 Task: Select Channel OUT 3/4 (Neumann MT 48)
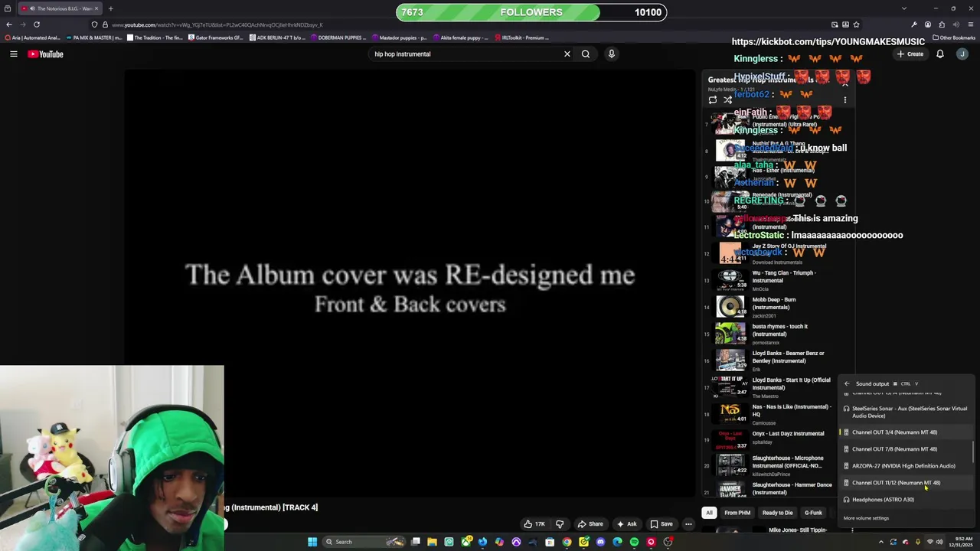(906, 432)
